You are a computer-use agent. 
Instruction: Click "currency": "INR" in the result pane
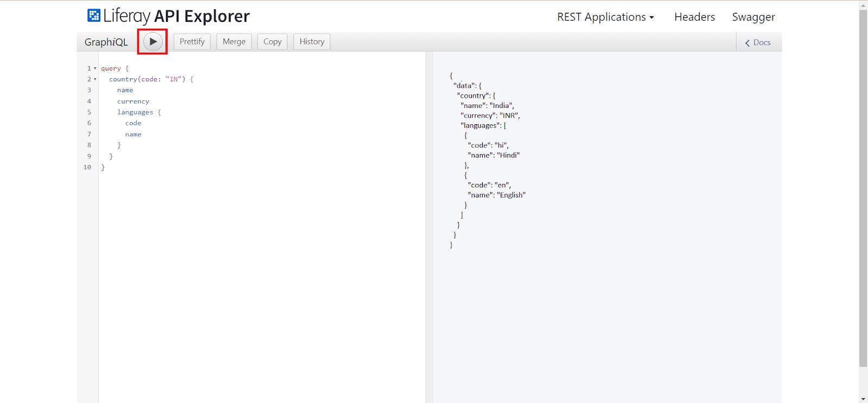pyautogui.click(x=490, y=116)
